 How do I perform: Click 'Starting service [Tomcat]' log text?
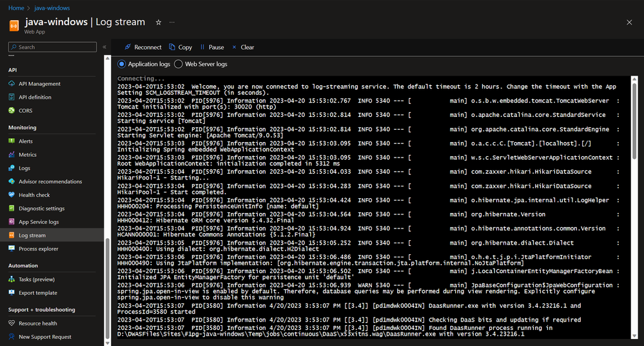pyautogui.click(x=161, y=121)
